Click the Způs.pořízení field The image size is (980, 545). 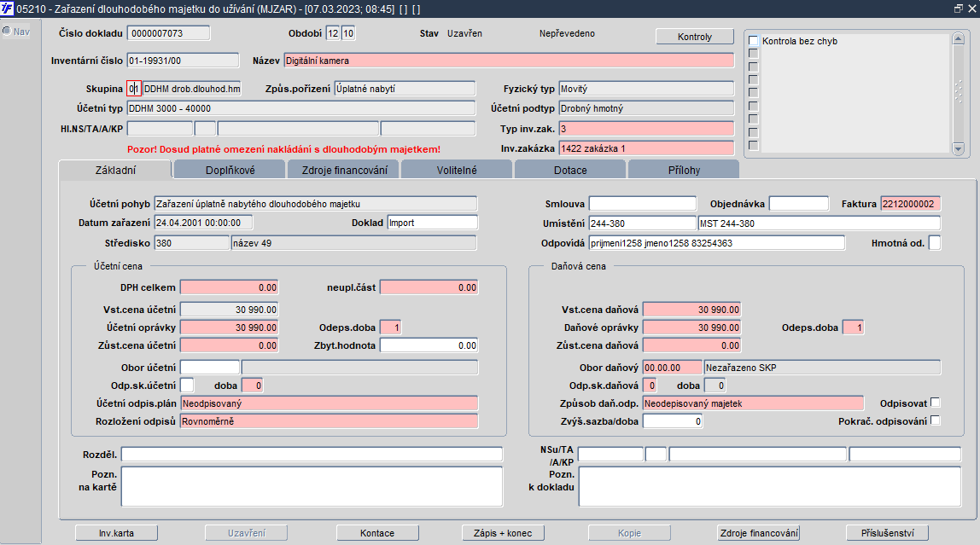[x=405, y=89]
